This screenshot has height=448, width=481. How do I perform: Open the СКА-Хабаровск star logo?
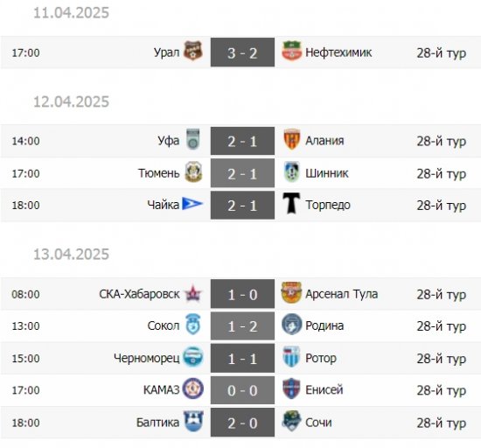point(193,294)
